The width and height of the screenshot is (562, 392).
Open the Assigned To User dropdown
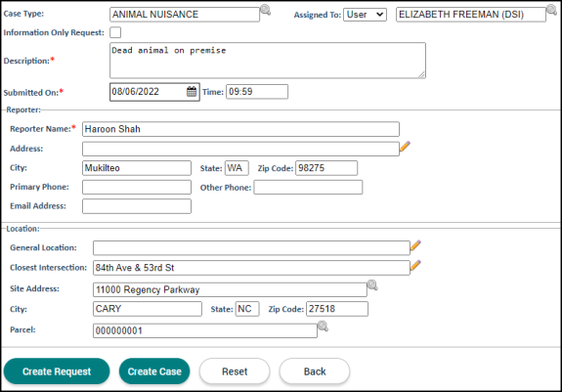365,15
